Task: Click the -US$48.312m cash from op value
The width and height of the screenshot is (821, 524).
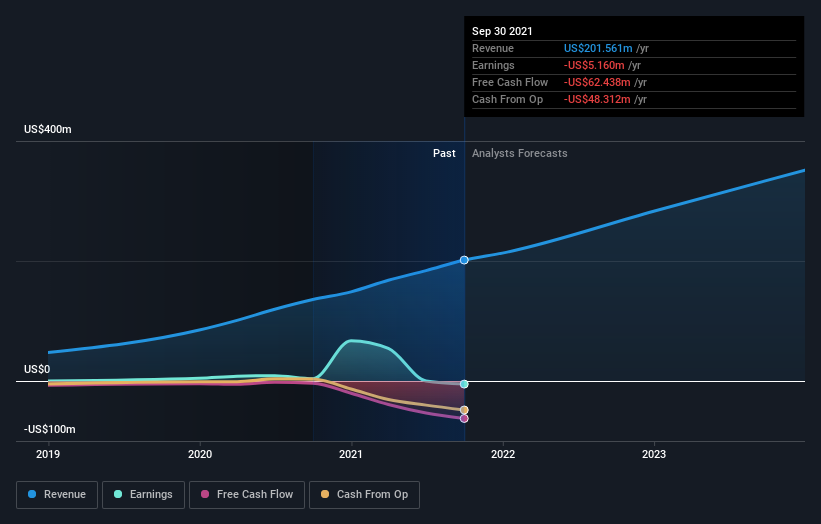Action: pos(597,99)
